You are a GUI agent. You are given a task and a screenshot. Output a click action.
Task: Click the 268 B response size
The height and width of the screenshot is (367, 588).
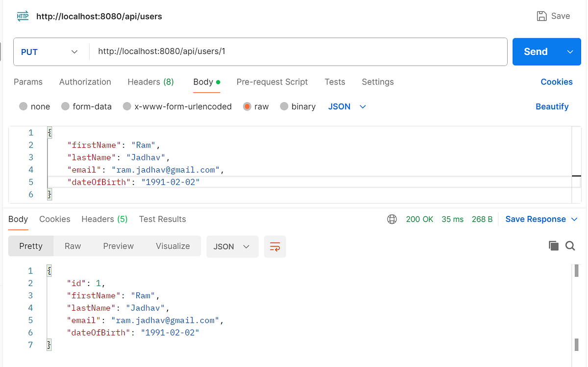click(x=482, y=219)
